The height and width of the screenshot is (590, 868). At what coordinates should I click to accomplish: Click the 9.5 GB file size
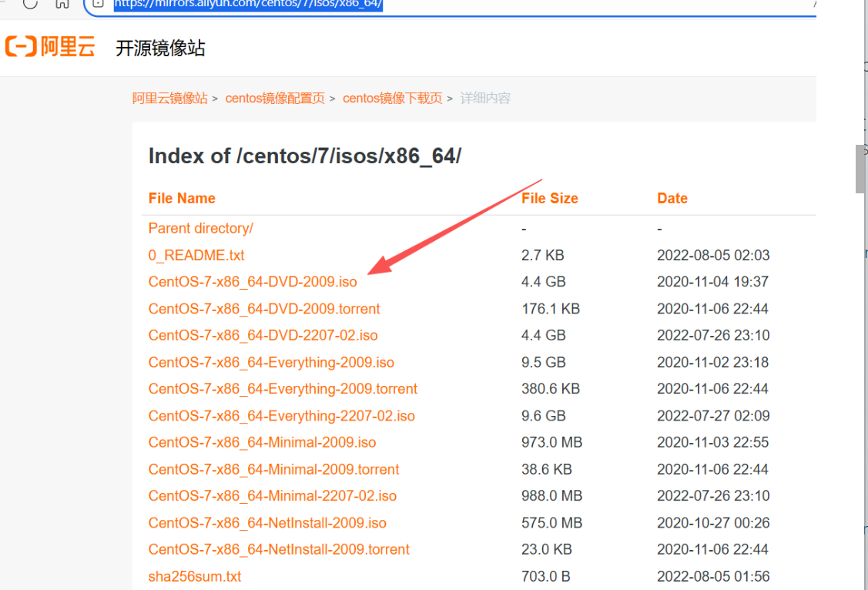(543, 363)
